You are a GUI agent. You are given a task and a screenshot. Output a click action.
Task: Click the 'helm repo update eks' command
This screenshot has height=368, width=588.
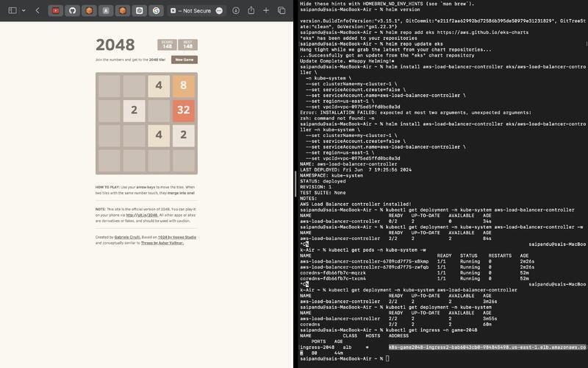(414, 43)
